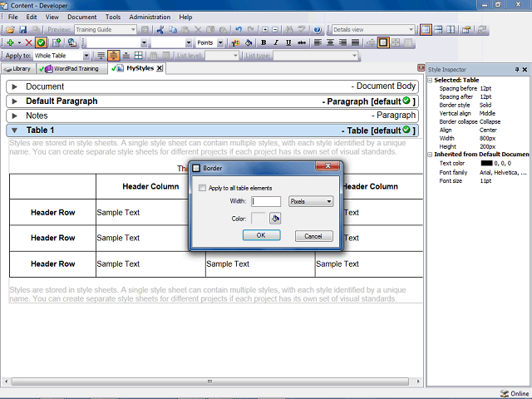The width and height of the screenshot is (532, 399).
Task: Click the Undo arrow icon
Action: point(239,30)
